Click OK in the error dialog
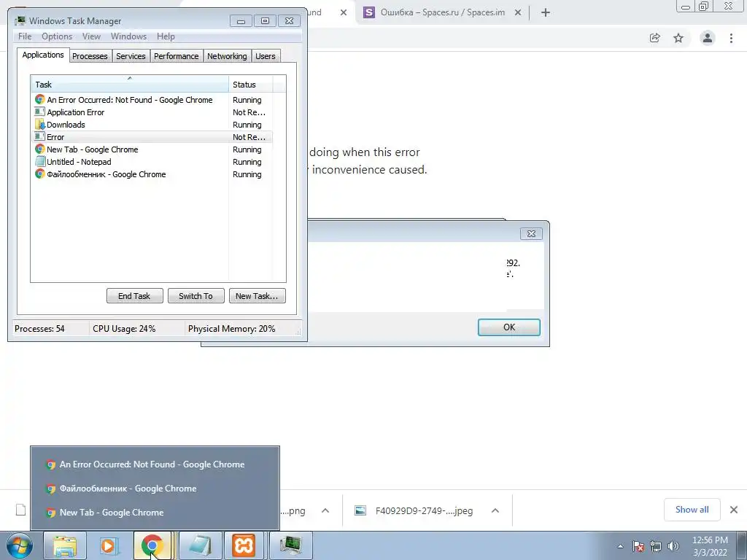Image resolution: width=747 pixels, height=560 pixels. pos(508,327)
